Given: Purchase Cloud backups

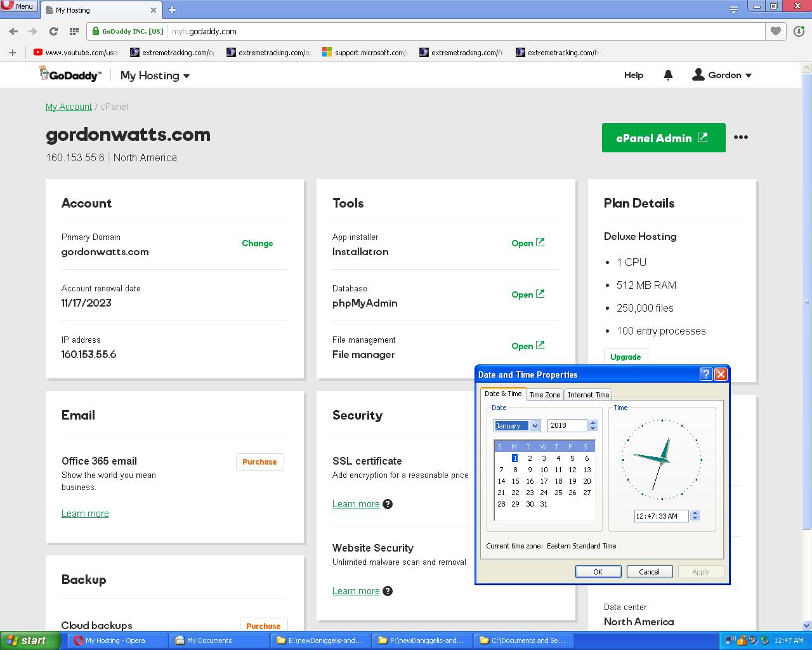Looking at the screenshot, I should [263, 625].
